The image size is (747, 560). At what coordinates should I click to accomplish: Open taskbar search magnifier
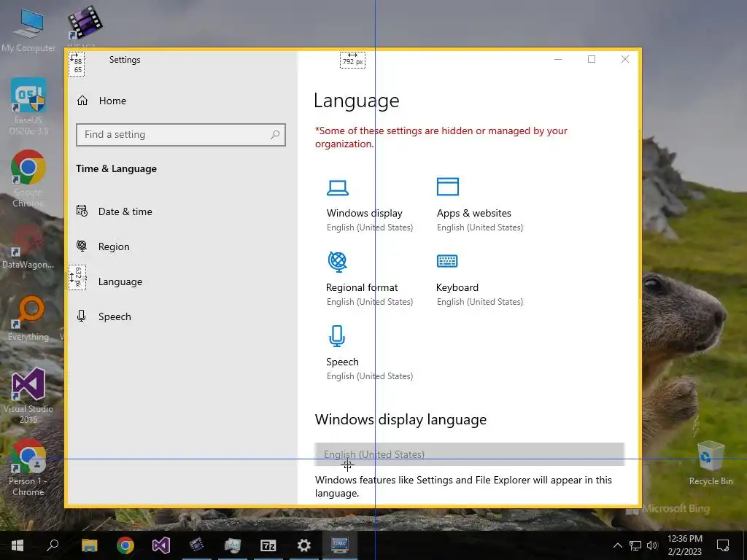point(53,545)
